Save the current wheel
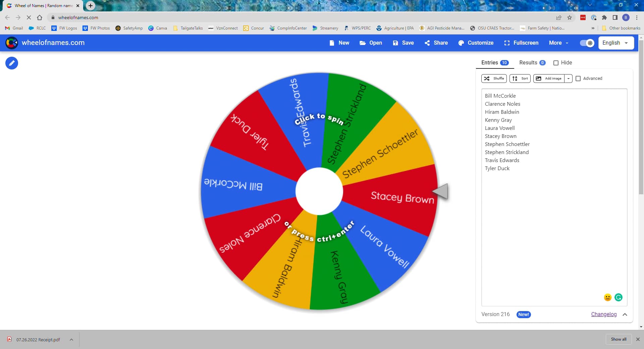Image resolution: width=644 pixels, height=349 pixels. 403,43
